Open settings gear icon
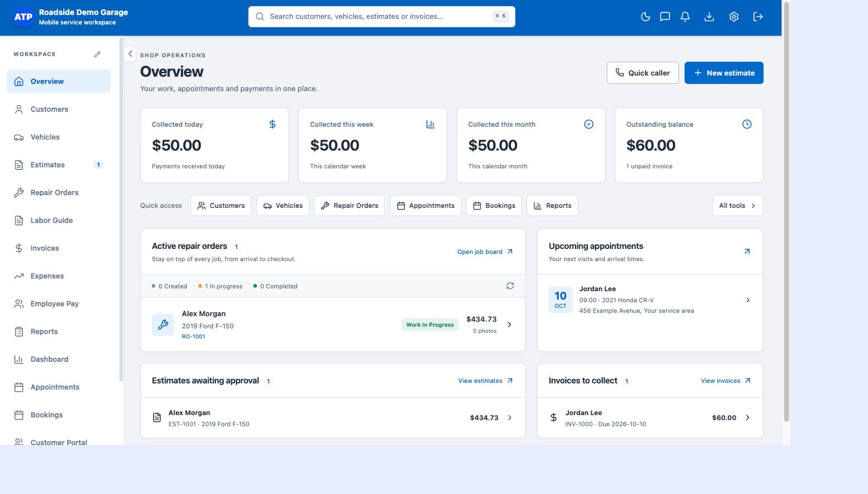This screenshot has width=868, height=494. (x=734, y=17)
